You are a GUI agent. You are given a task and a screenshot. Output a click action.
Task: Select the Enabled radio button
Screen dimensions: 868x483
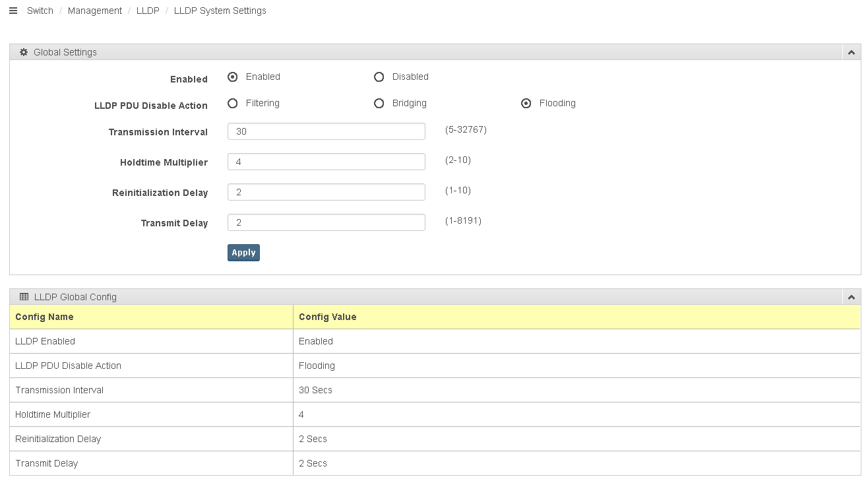[233, 77]
